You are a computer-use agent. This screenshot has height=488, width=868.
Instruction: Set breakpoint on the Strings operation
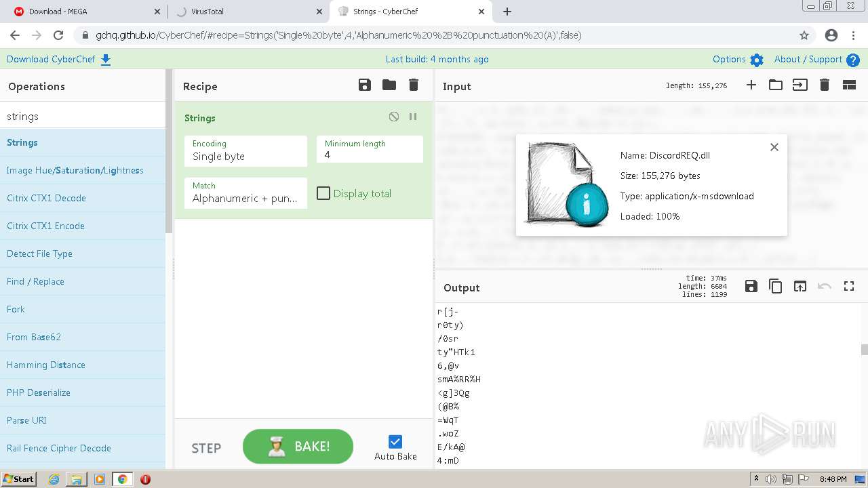[x=413, y=117]
